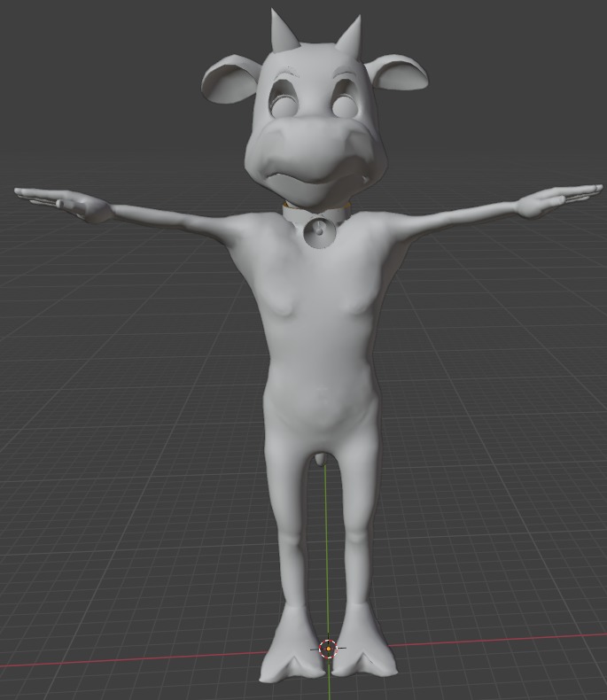This screenshot has height=700, width=607.
Task: Click the cow's ear on the screen's right
Action: click(x=397, y=72)
